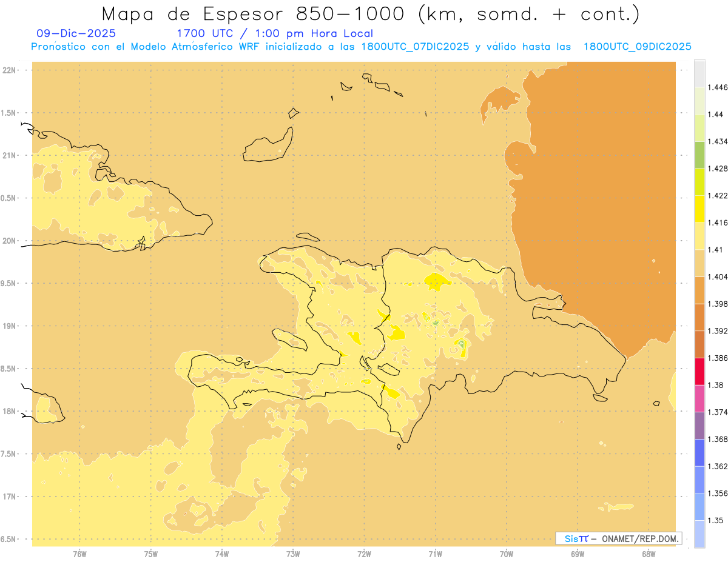
Task: Click the legend value 1.356
Action: tap(717, 493)
